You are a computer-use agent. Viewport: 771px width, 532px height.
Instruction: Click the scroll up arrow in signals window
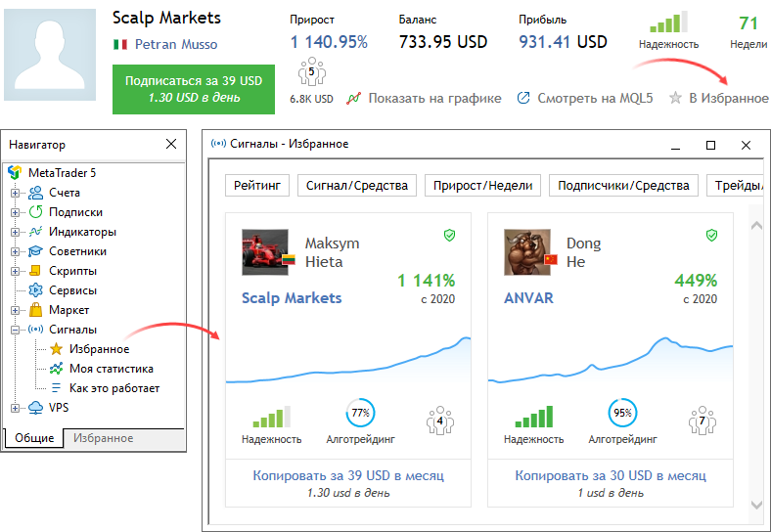pos(756,225)
